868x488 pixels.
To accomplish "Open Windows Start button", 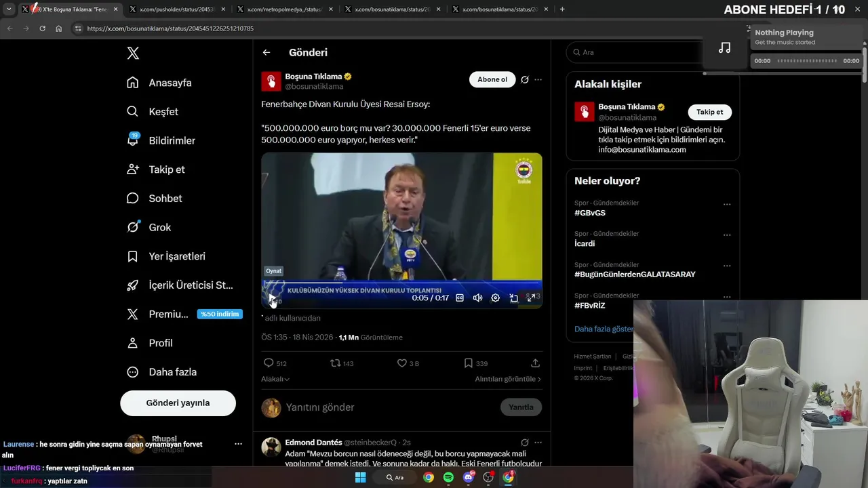I will pos(361,477).
